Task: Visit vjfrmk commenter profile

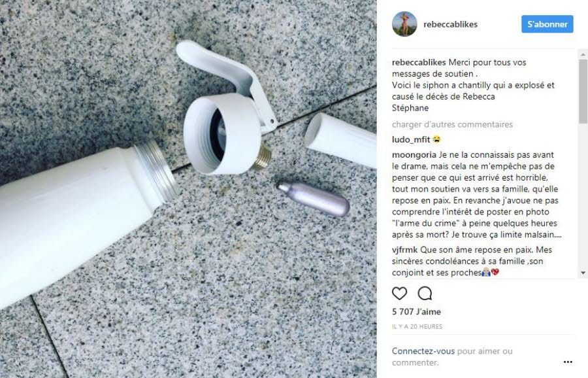Action: (404, 250)
